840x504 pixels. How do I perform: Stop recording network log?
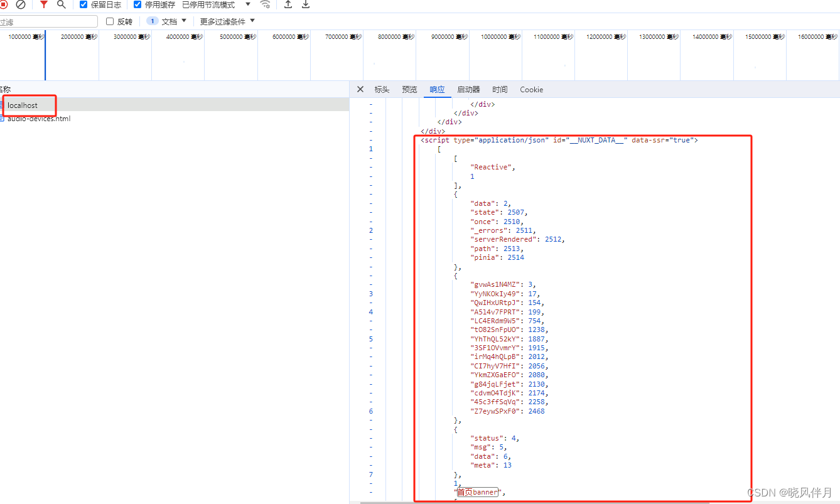[x=3, y=4]
